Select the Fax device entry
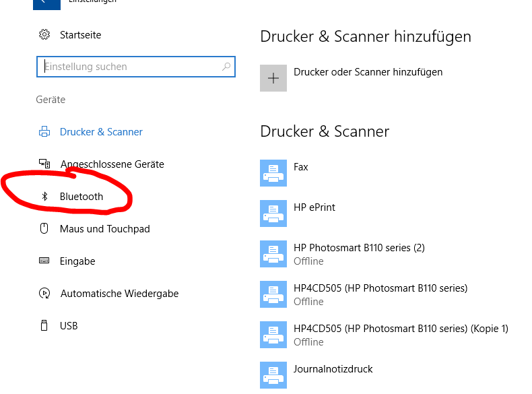532x394 pixels. point(300,167)
